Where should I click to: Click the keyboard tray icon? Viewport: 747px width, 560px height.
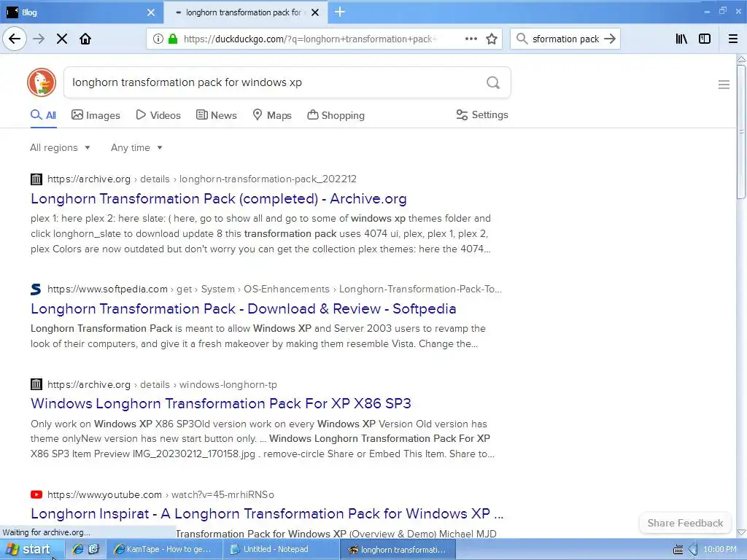pos(678,550)
